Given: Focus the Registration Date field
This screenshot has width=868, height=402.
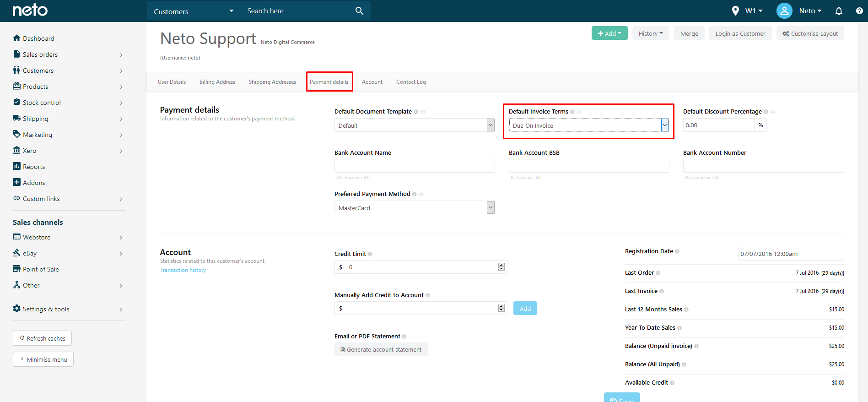Looking at the screenshot, I should pyautogui.click(x=791, y=254).
